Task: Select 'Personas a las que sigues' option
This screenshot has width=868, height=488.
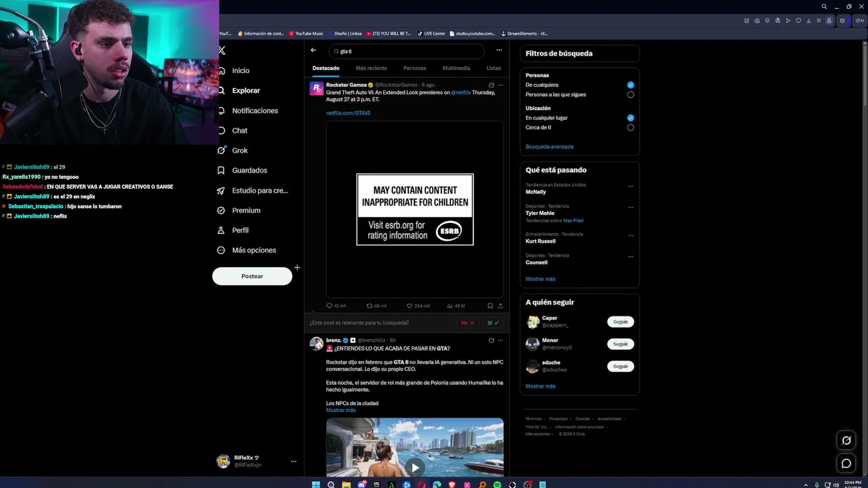Action: (x=631, y=95)
